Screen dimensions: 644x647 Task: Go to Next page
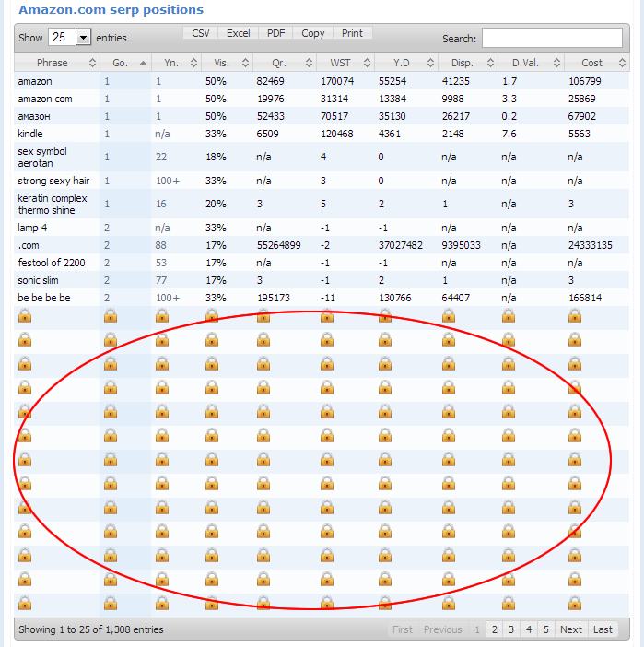[x=571, y=629]
